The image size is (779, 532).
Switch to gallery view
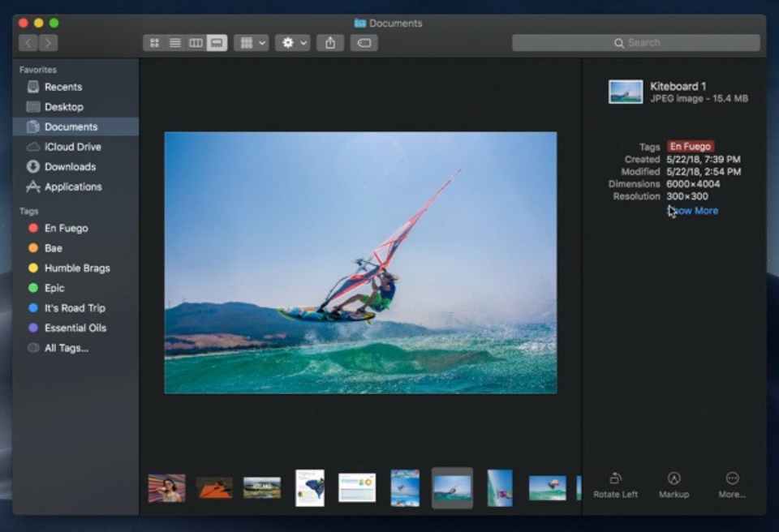(217, 43)
